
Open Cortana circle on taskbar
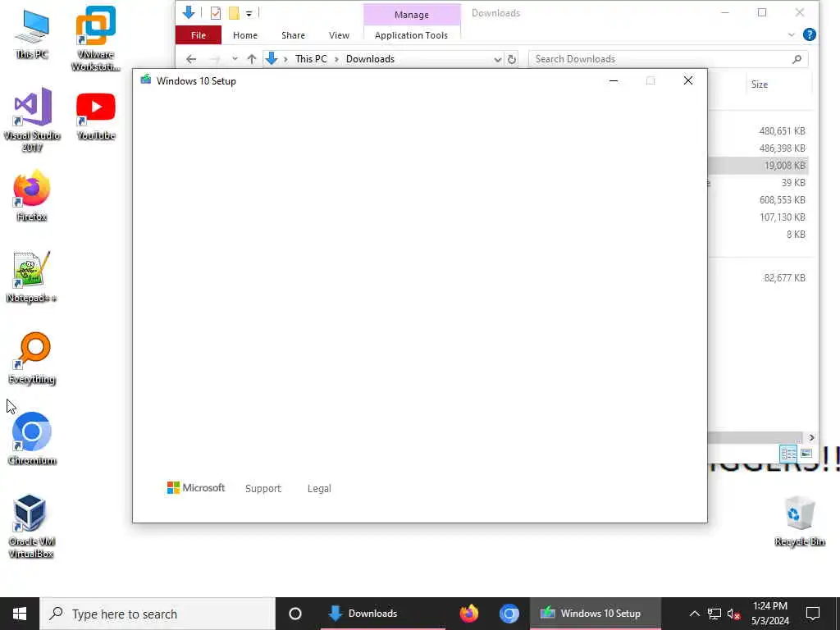[x=295, y=614]
